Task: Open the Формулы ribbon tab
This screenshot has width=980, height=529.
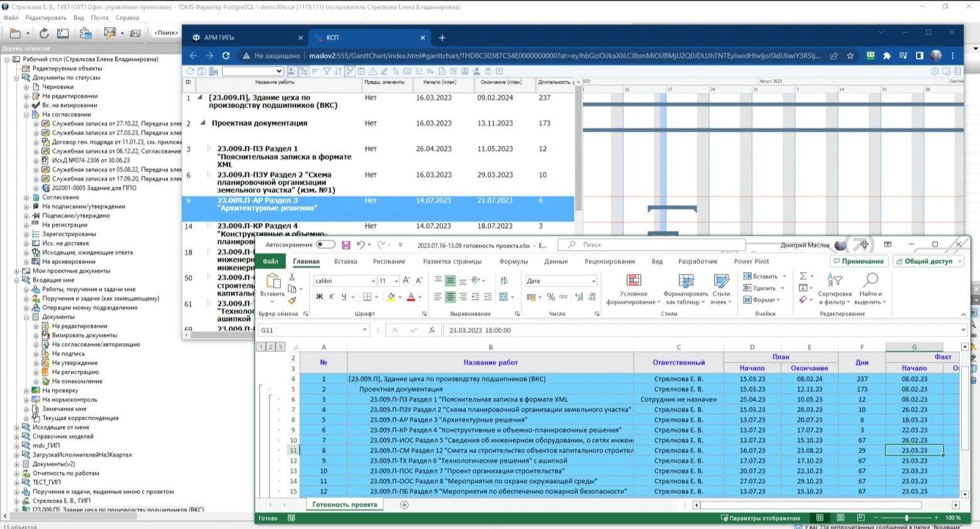Action: (513, 261)
